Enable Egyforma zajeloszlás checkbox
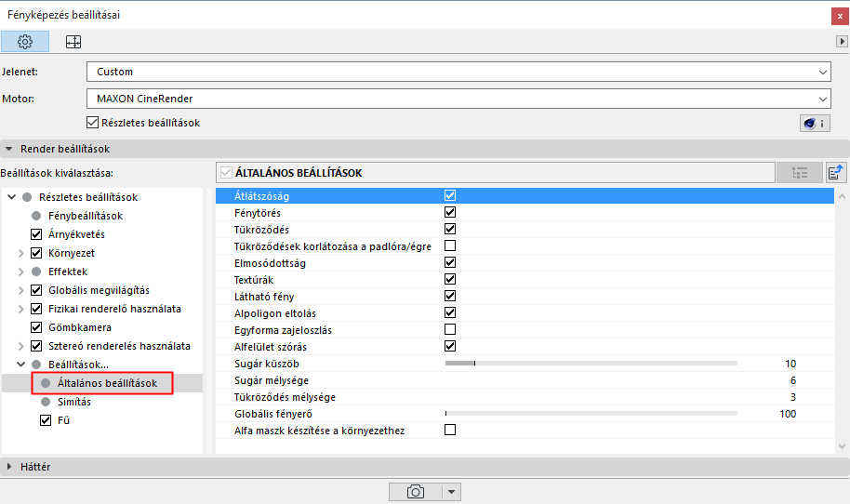The image size is (850, 504). click(x=450, y=329)
